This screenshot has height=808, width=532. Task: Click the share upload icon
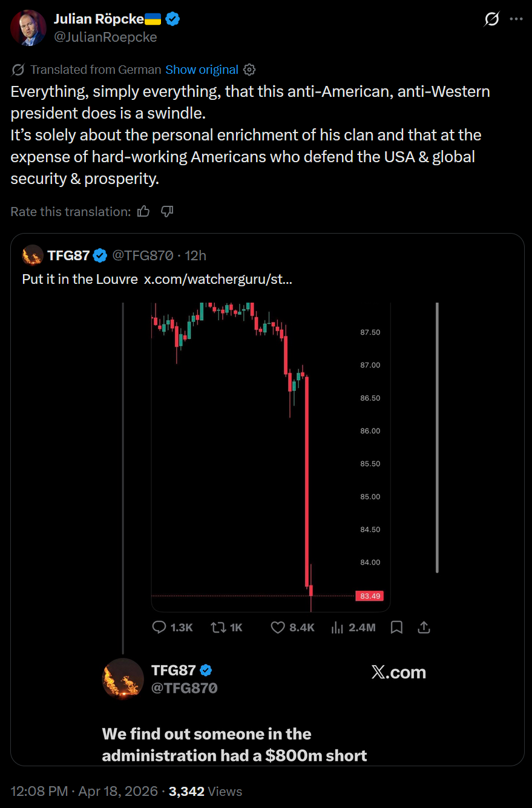tap(424, 627)
